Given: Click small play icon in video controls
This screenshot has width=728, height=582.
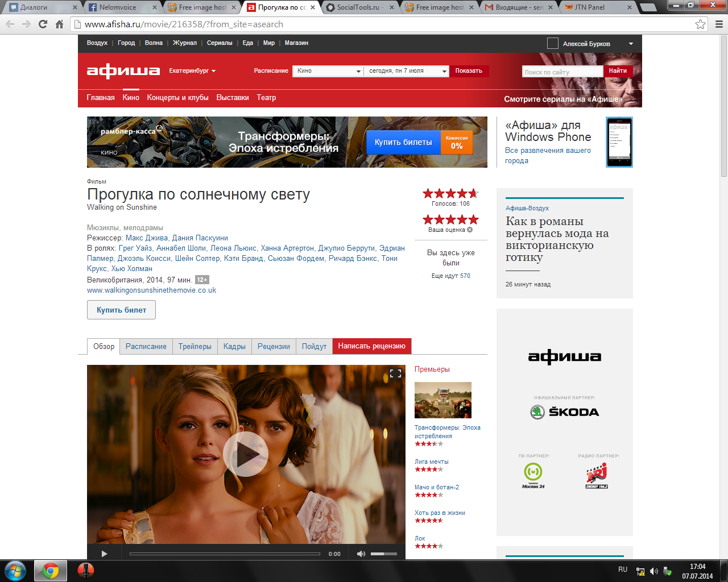Looking at the screenshot, I should [104, 554].
